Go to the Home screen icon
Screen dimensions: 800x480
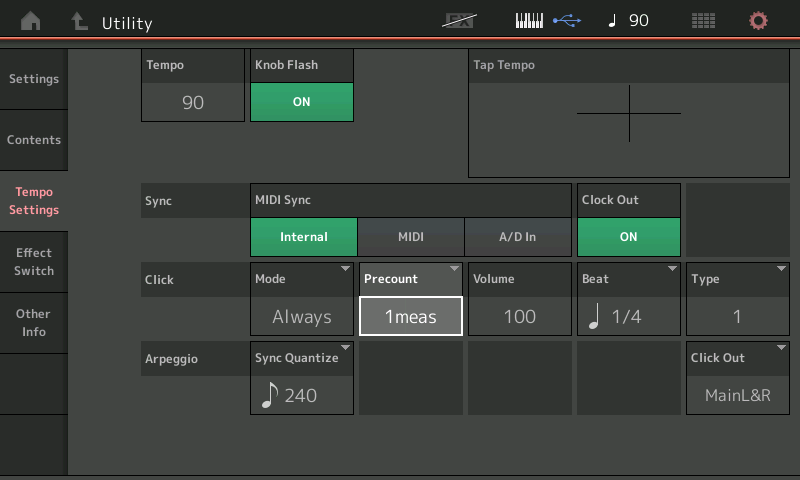pos(31,21)
